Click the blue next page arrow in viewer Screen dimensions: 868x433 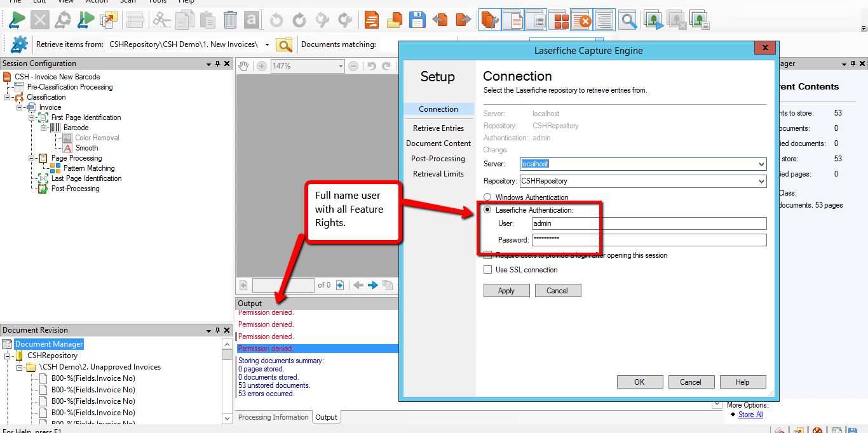coord(372,285)
